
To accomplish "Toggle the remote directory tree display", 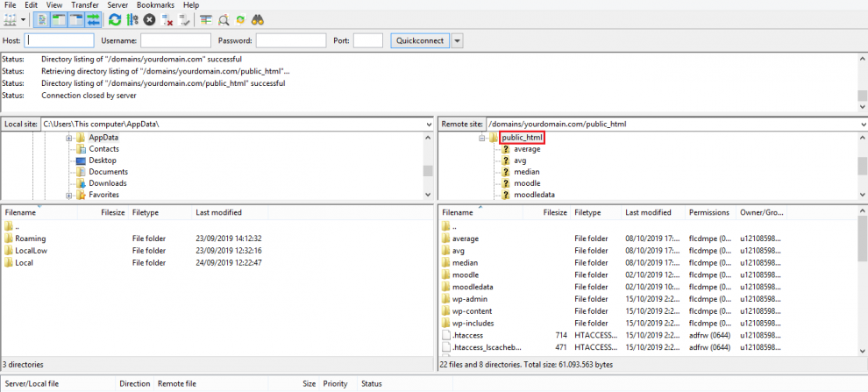I will coord(76,20).
